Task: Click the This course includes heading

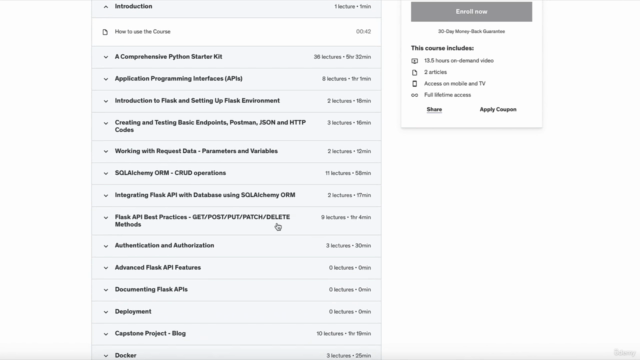Action: coord(442,48)
